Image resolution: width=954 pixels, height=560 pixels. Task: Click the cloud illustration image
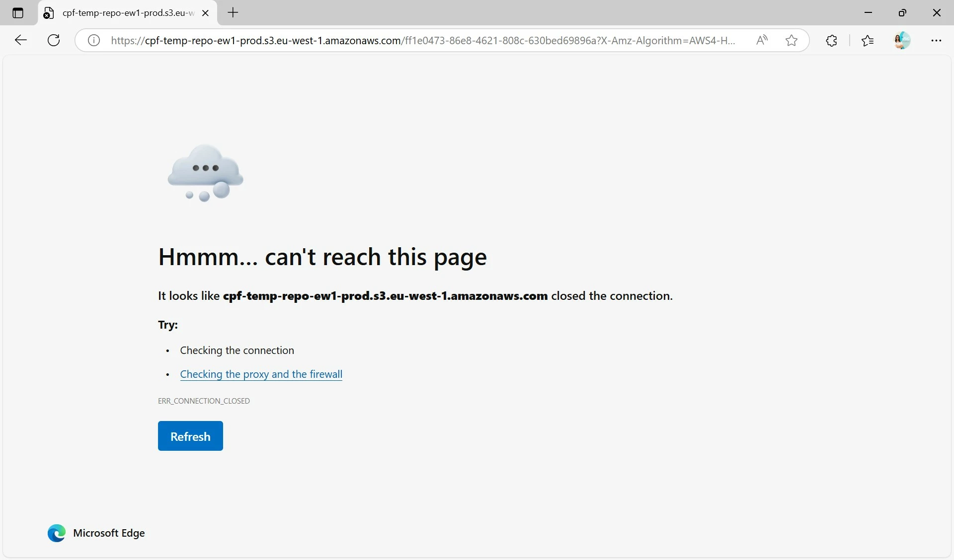205,173
